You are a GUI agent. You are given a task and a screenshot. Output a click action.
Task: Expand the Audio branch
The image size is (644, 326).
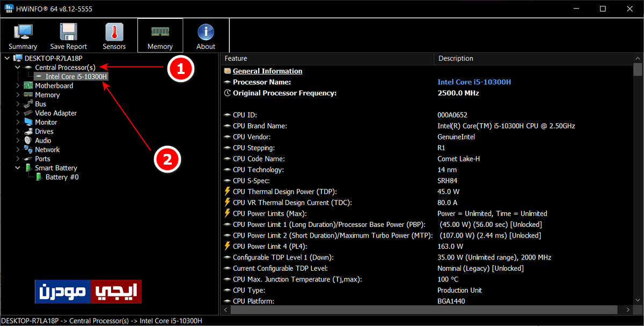point(18,140)
